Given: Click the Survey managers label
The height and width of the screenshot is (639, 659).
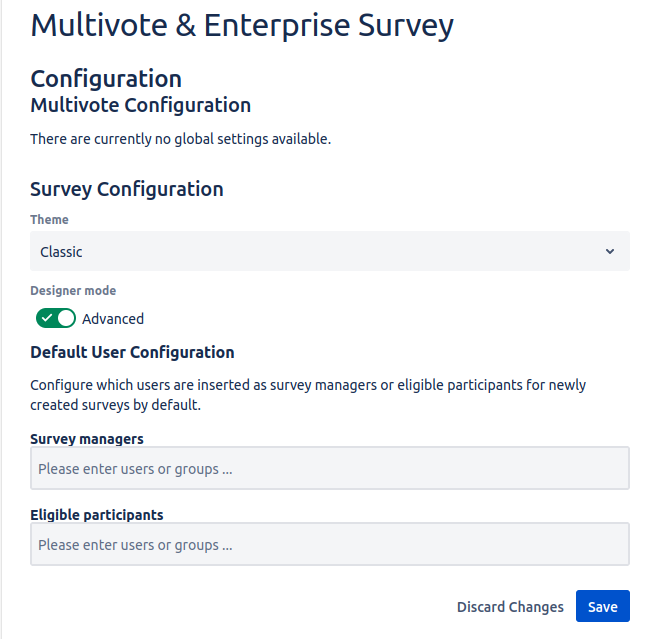Looking at the screenshot, I should point(87,439).
